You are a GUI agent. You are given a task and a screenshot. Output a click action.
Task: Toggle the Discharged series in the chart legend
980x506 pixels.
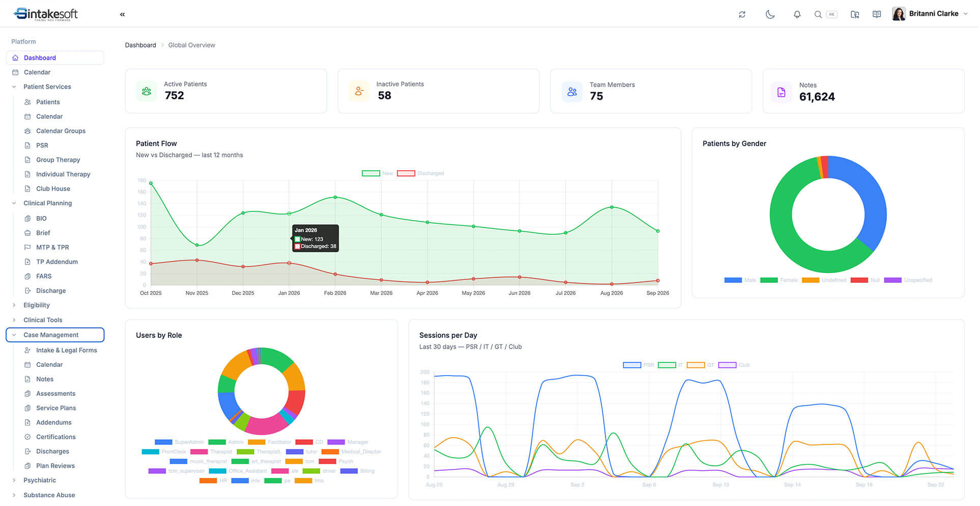(420, 173)
